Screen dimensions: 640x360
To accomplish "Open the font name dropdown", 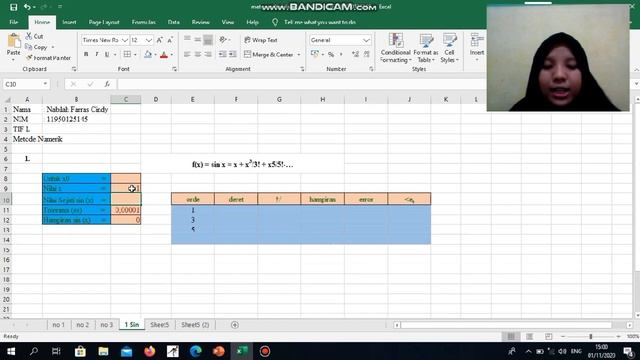I will [x=125, y=40].
